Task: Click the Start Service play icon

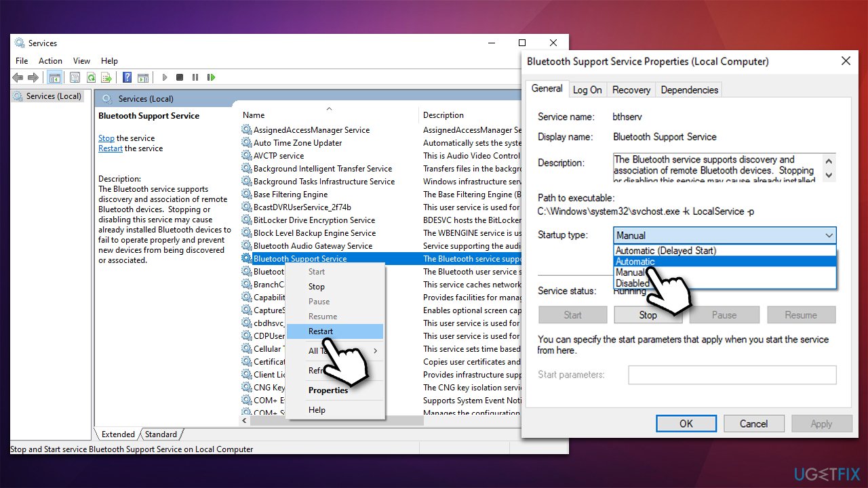Action: 164,78
